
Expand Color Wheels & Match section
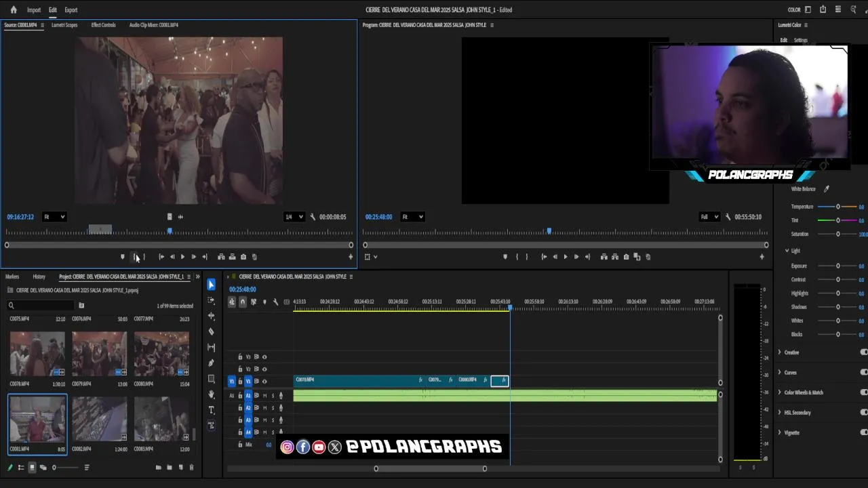[x=780, y=392]
